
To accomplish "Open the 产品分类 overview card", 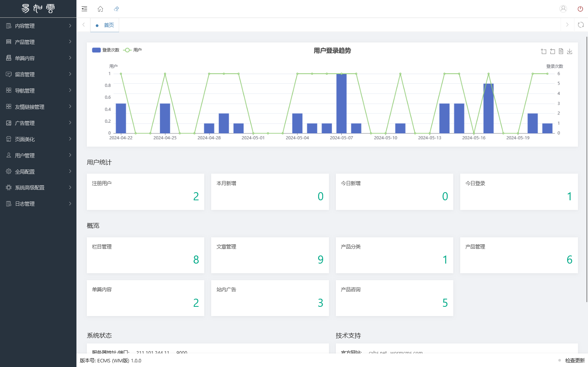I will pos(395,255).
